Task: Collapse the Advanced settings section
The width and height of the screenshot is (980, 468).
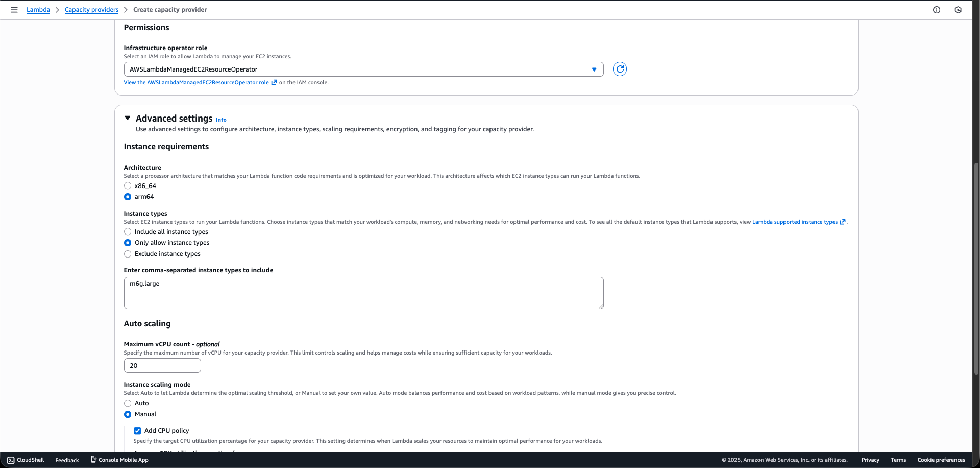Action: (128, 118)
